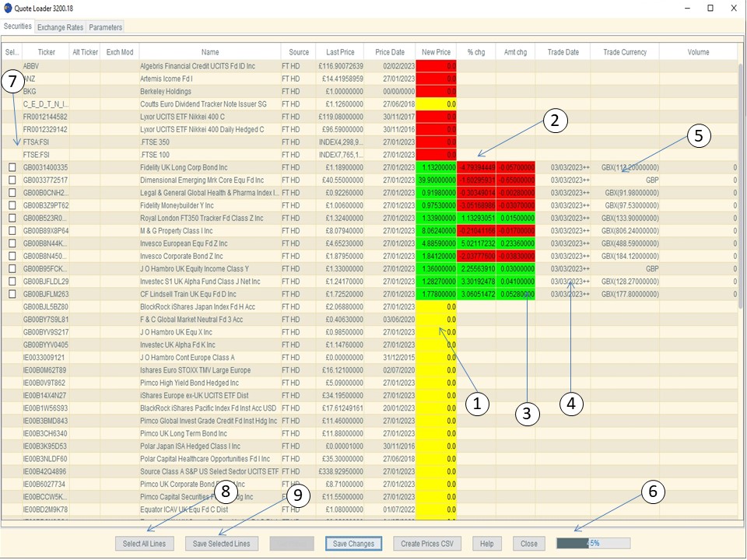Click the Amt chg column header
Screen dimensions: 747x560
point(515,52)
